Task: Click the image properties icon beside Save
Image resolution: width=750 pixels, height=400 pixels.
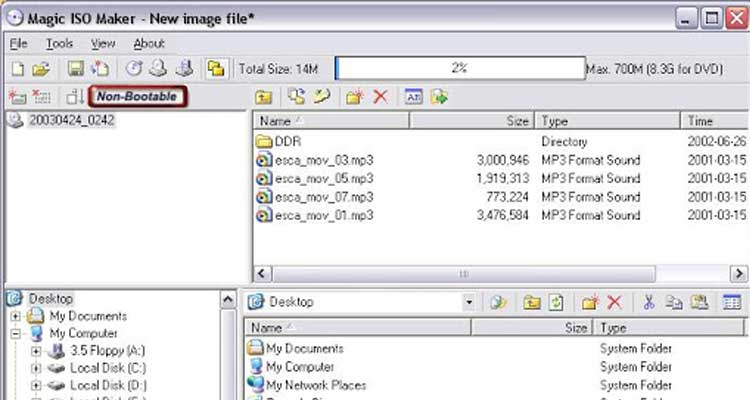Action: (x=100, y=69)
